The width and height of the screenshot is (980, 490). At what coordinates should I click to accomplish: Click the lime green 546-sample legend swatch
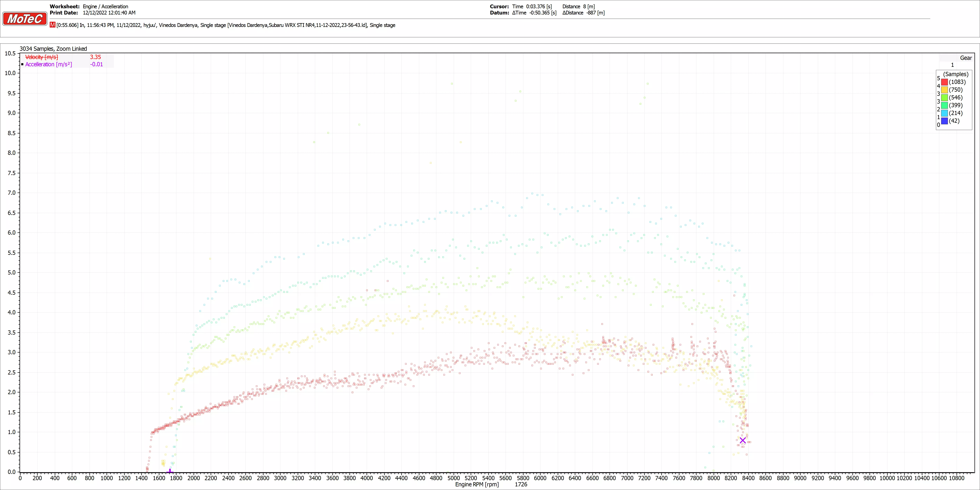click(944, 97)
